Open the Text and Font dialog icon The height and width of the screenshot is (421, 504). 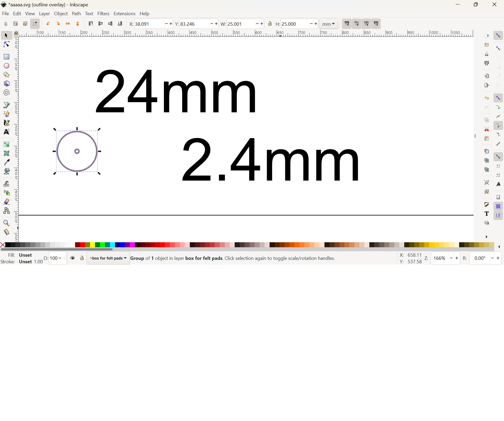(x=487, y=214)
